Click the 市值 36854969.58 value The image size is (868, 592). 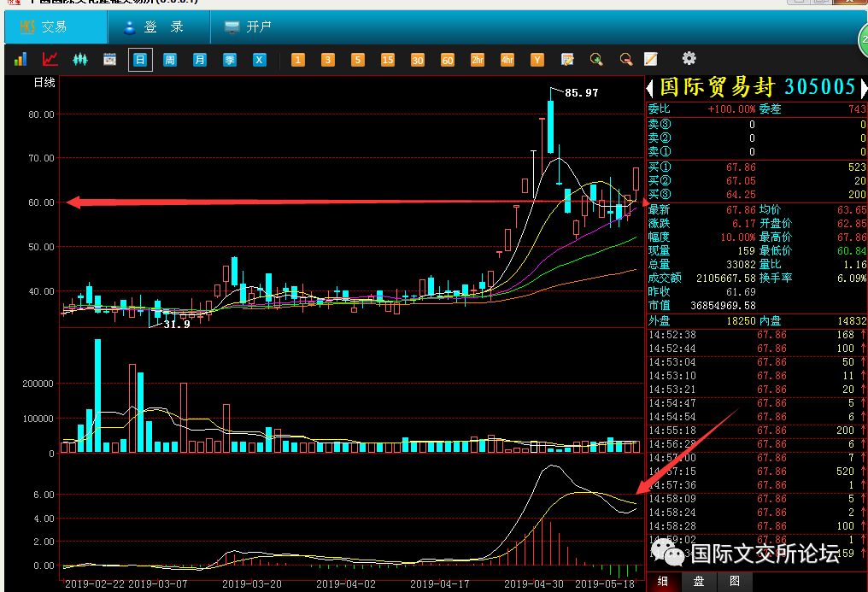click(x=723, y=306)
